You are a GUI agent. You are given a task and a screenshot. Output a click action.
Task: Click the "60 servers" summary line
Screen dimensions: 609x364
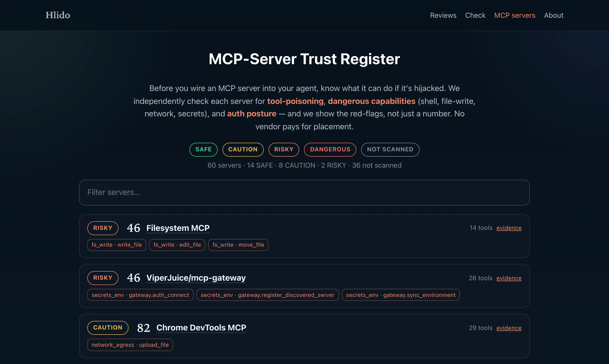304,165
